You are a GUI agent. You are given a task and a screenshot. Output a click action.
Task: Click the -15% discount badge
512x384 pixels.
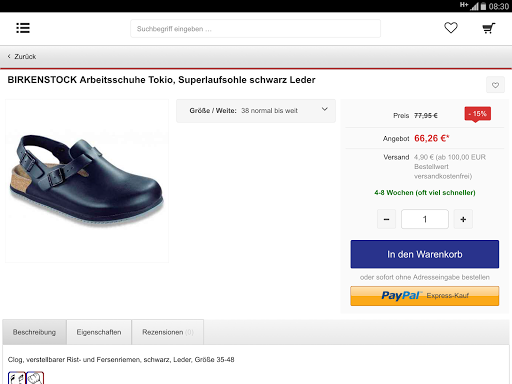tap(477, 114)
